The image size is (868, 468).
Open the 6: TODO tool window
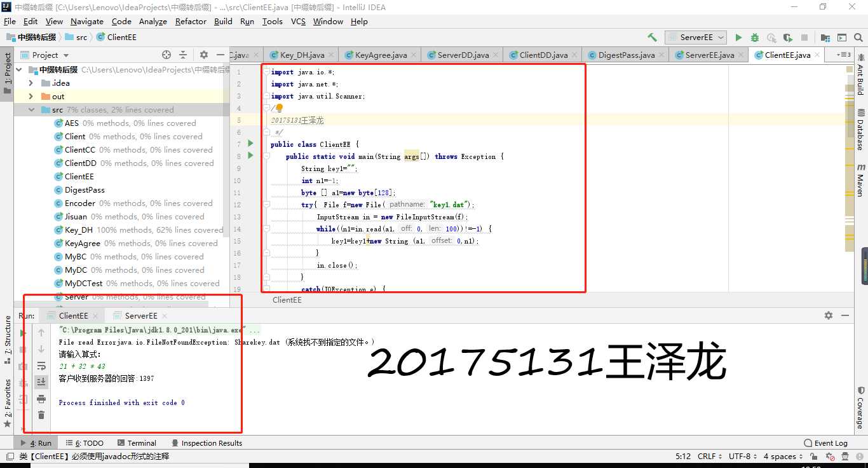(x=85, y=443)
